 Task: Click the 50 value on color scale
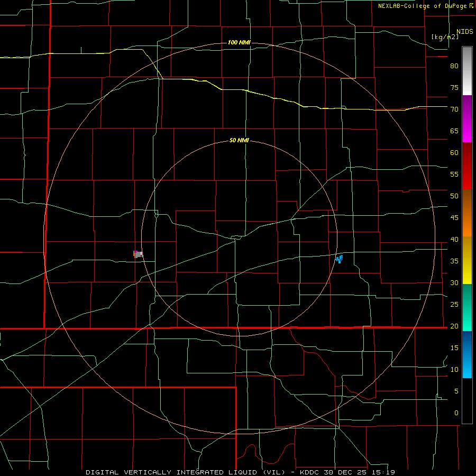(x=454, y=196)
